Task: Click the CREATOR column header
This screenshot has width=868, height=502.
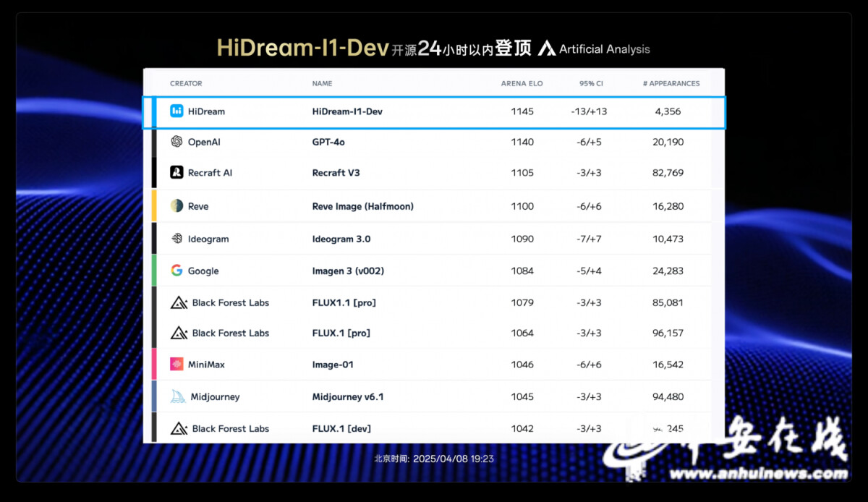Action: [x=186, y=84]
